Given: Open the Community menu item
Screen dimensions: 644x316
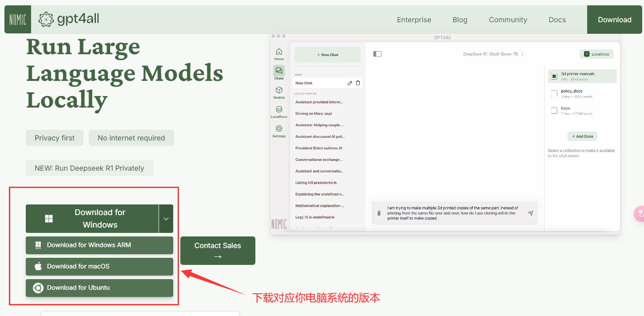Looking at the screenshot, I should pyautogui.click(x=508, y=20).
